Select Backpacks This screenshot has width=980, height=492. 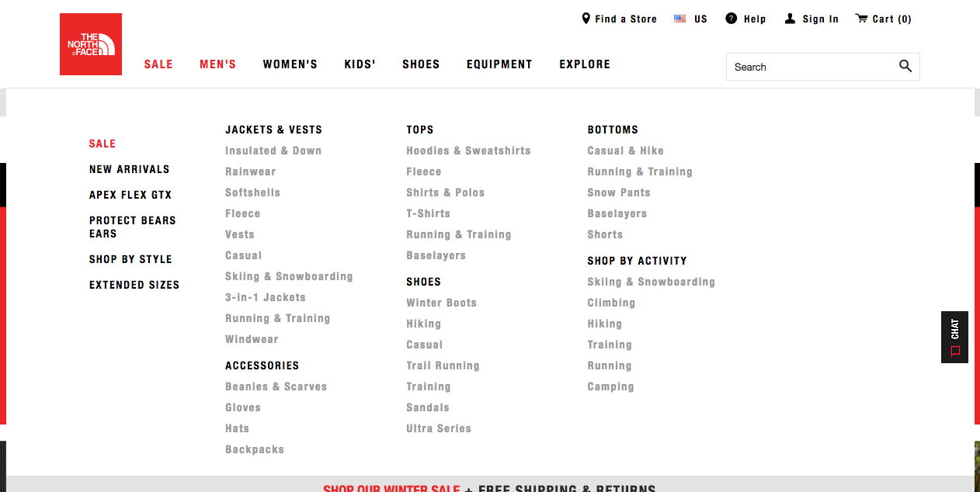[255, 449]
